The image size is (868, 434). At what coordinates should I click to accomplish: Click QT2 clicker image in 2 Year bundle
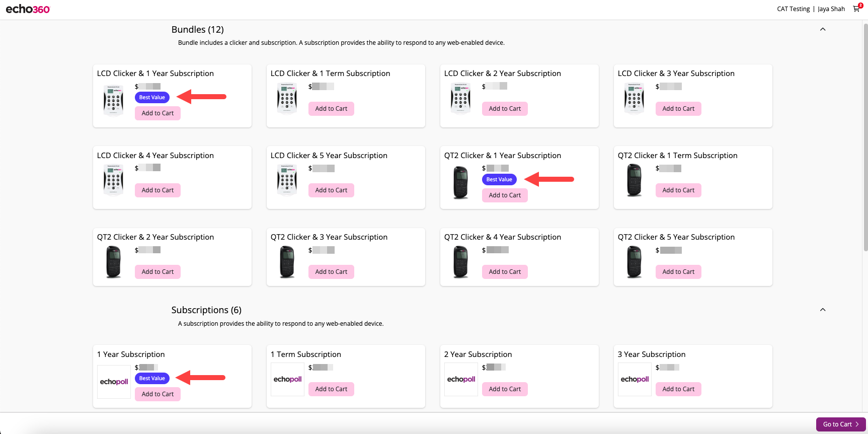[x=114, y=262]
